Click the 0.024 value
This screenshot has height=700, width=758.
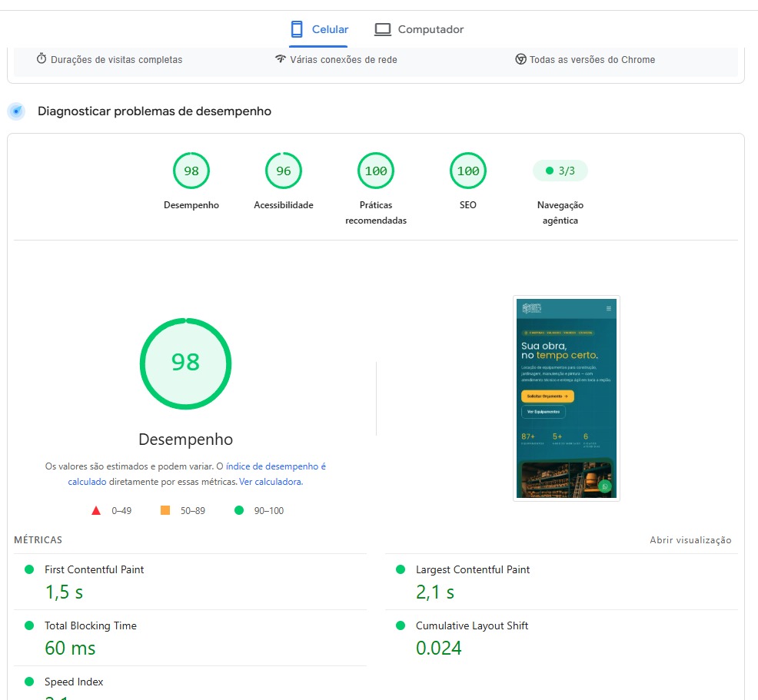point(438,648)
